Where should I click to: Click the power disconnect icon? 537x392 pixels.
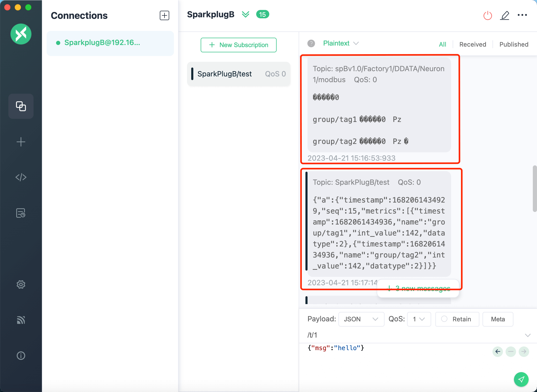487,15
